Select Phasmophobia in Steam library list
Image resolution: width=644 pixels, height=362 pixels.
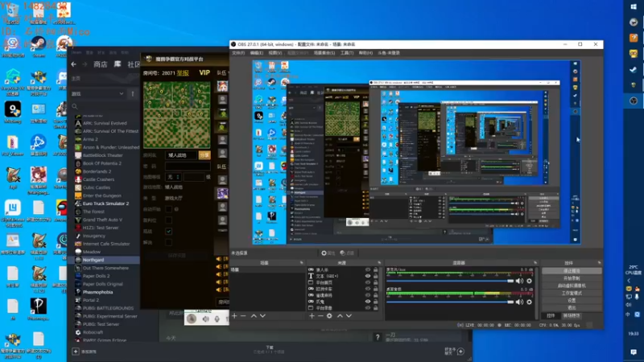click(97, 292)
